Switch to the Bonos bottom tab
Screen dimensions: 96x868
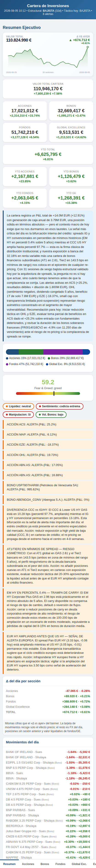[x=45, y=864]
